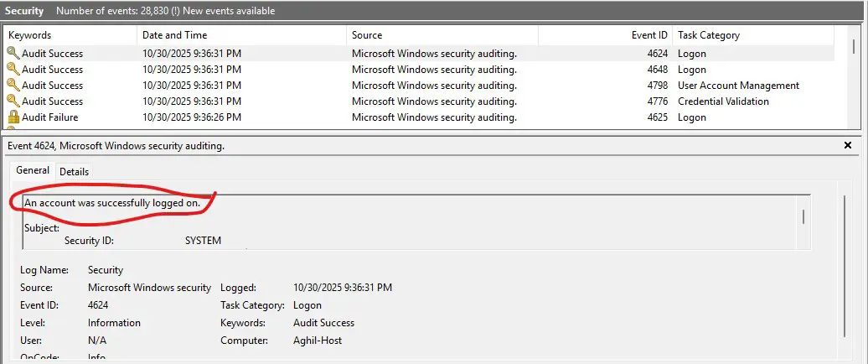Viewport: 868px width, 364px height.
Task: Switch to the General tab
Action: click(x=33, y=171)
